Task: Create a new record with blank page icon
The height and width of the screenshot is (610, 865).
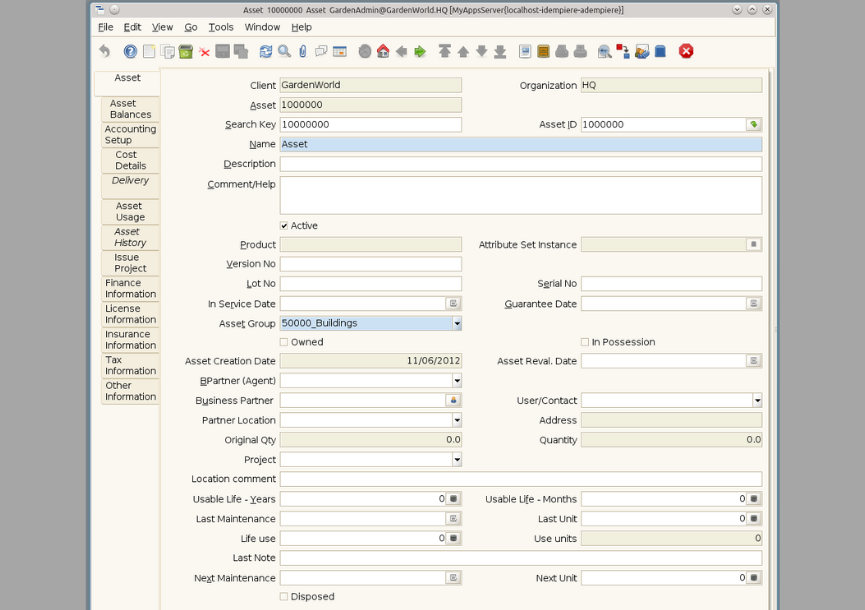Action: click(149, 51)
